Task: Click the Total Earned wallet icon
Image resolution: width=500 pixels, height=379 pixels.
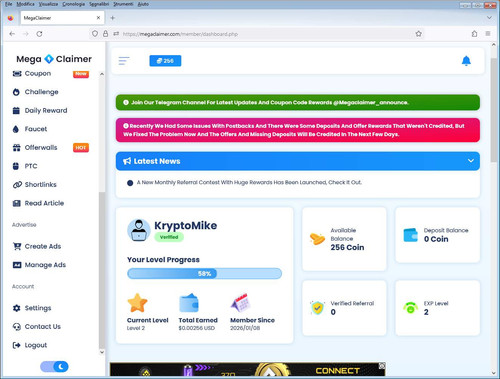Action: (189, 303)
